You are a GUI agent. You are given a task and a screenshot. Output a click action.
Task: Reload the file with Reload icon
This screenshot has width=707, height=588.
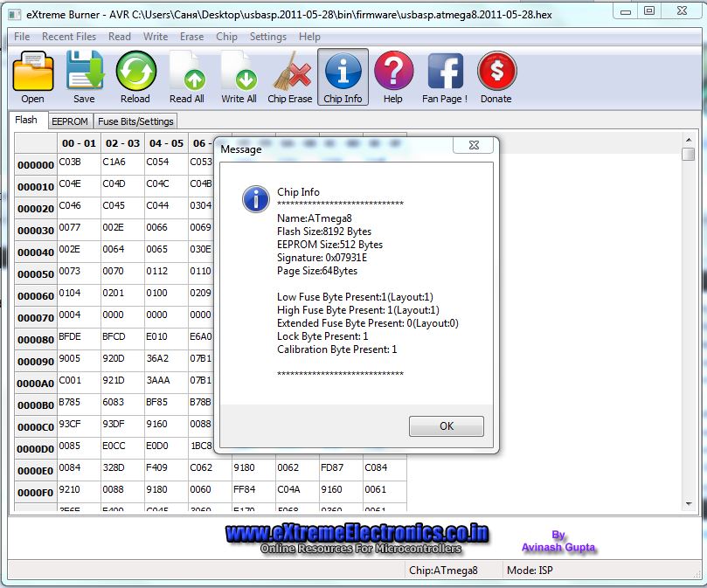(x=135, y=77)
